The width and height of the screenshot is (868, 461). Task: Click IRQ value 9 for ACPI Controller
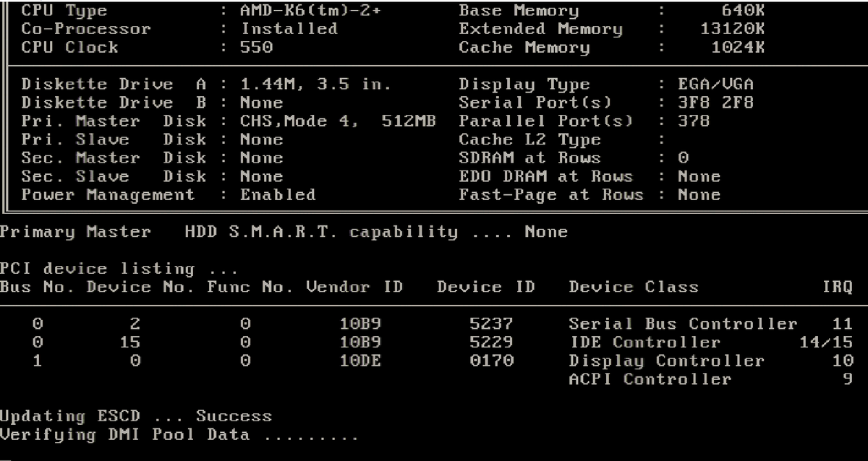(x=848, y=379)
